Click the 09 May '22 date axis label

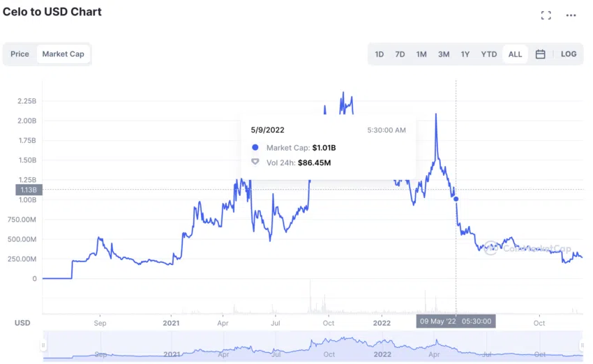coord(456,321)
